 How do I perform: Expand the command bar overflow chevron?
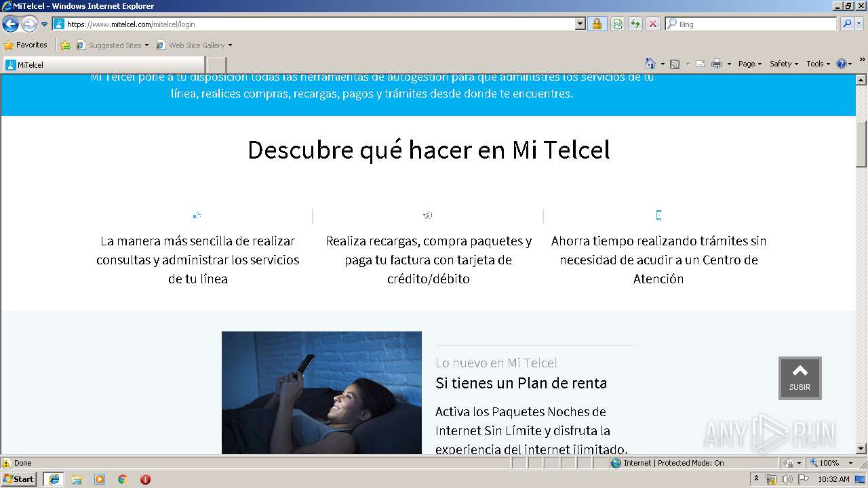point(862,60)
